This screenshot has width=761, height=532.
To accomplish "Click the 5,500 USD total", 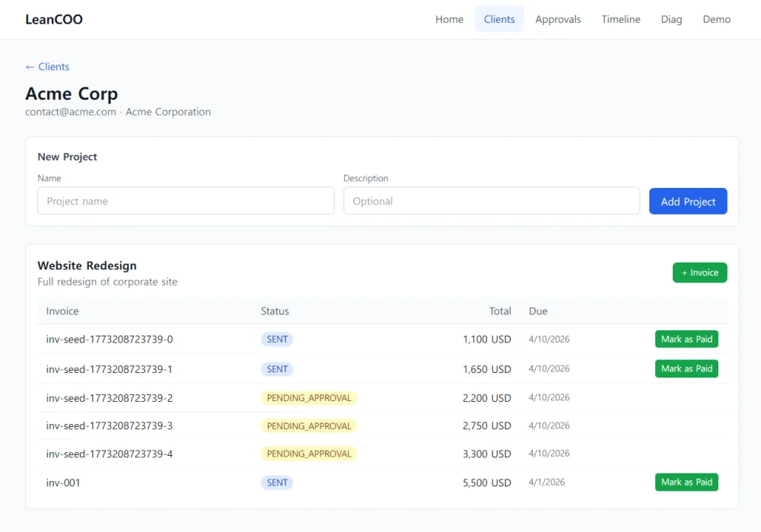I will coord(487,483).
